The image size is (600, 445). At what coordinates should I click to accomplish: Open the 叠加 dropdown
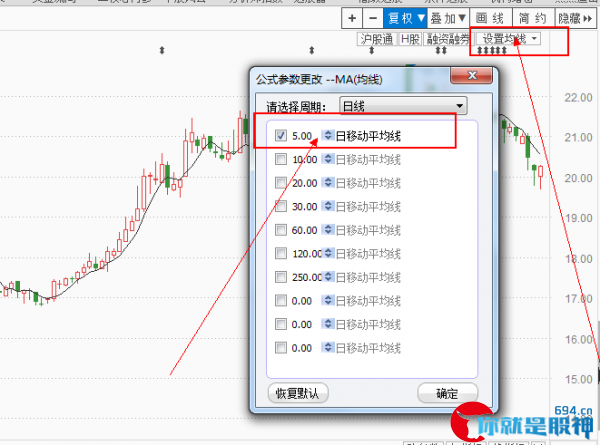448,18
